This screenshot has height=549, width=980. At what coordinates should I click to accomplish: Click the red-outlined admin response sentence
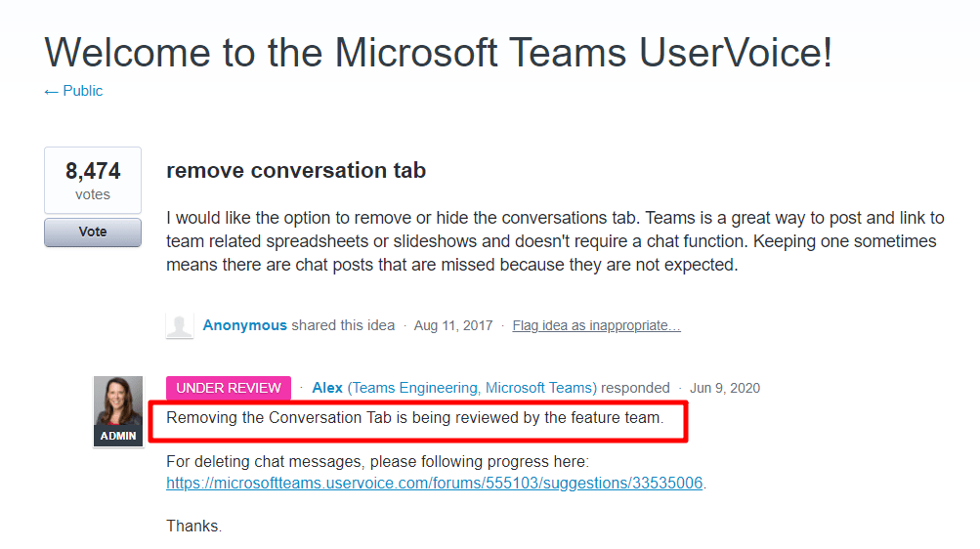[415, 418]
